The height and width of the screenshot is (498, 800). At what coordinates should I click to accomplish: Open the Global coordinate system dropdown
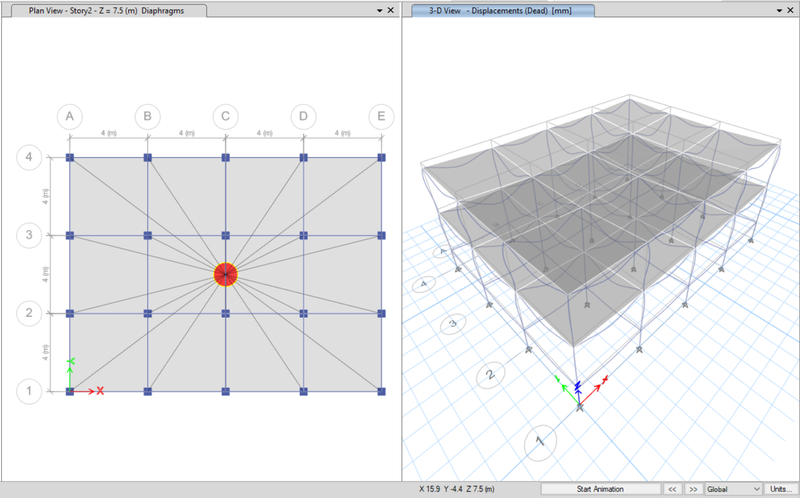(733, 489)
